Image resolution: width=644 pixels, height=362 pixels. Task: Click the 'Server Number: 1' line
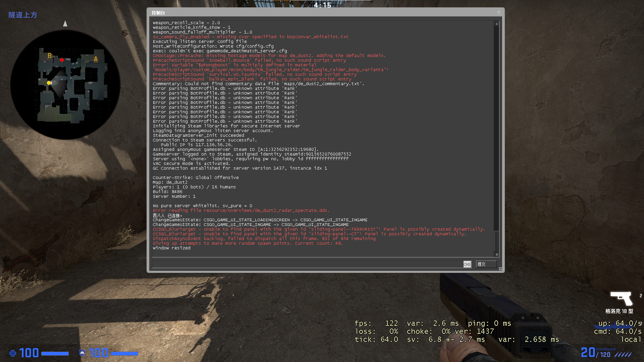tap(174, 196)
